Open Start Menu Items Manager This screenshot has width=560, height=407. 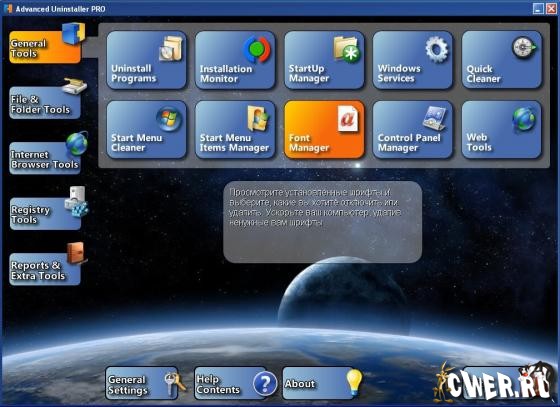pyautogui.click(x=235, y=129)
